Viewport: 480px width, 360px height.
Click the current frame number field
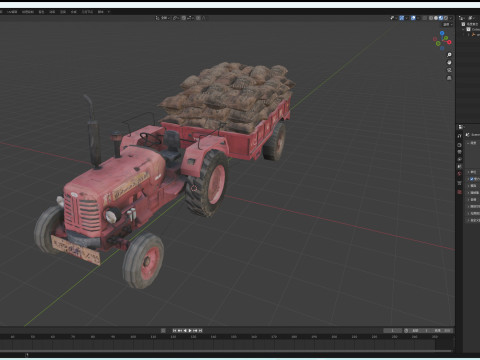pyautogui.click(x=393, y=331)
